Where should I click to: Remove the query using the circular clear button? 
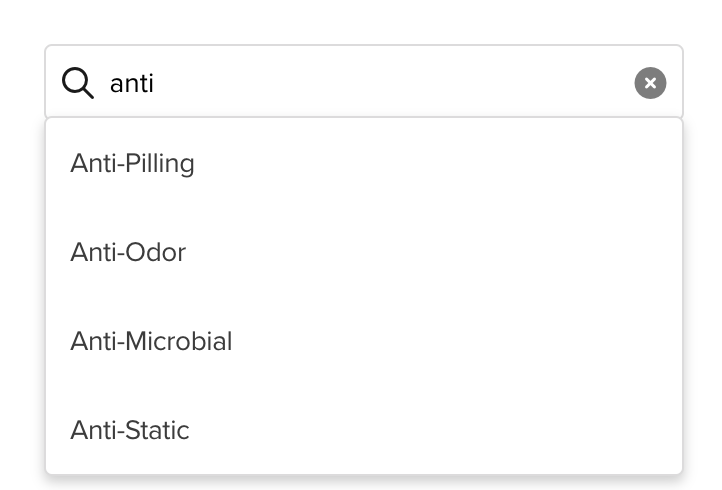(x=650, y=83)
